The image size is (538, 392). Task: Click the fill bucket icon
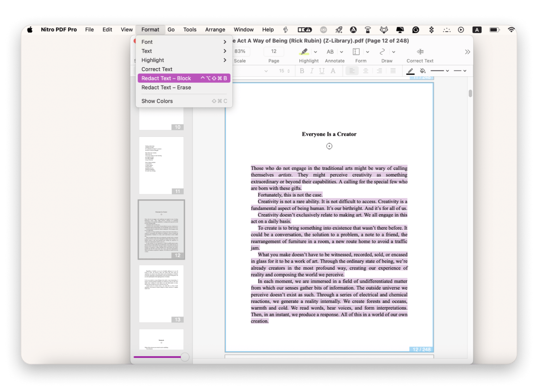pos(423,71)
